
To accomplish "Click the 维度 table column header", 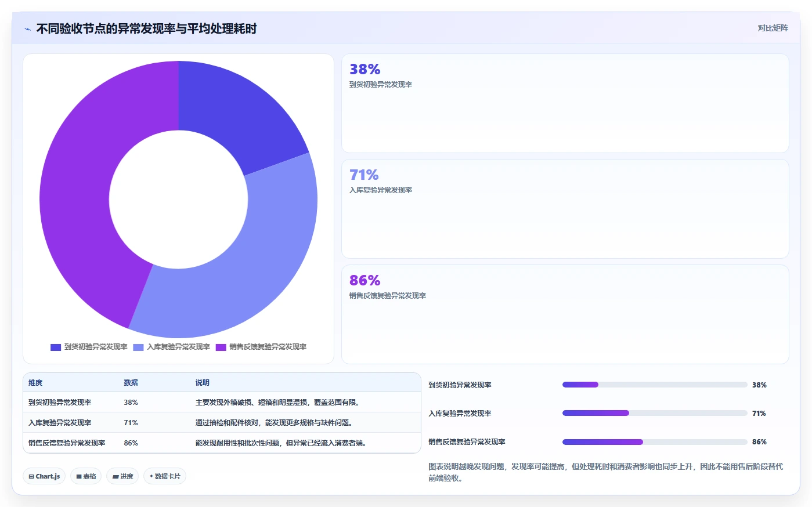I will (x=35, y=383).
